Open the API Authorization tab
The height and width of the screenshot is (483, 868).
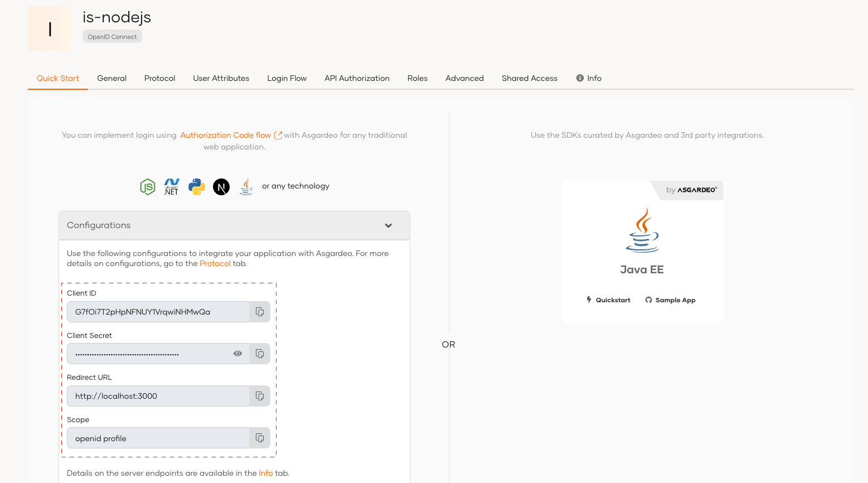click(x=357, y=78)
